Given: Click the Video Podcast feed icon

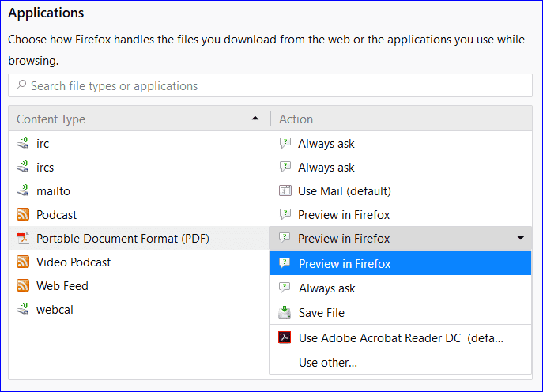Looking at the screenshot, I should [23, 262].
